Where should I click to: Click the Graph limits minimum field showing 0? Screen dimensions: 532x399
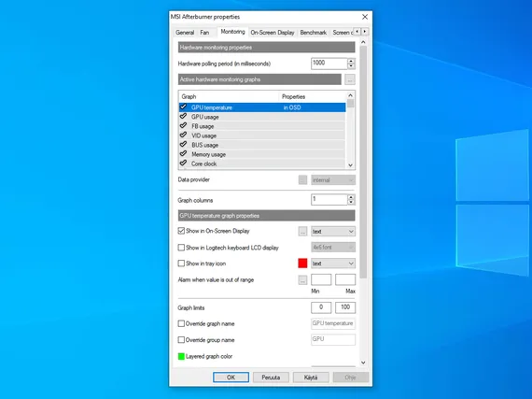pos(321,307)
